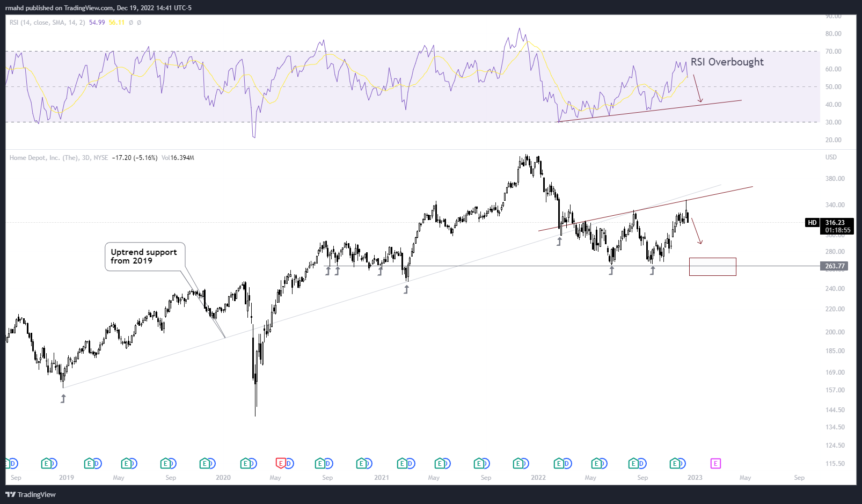Click the 2022 time axis label

538,478
